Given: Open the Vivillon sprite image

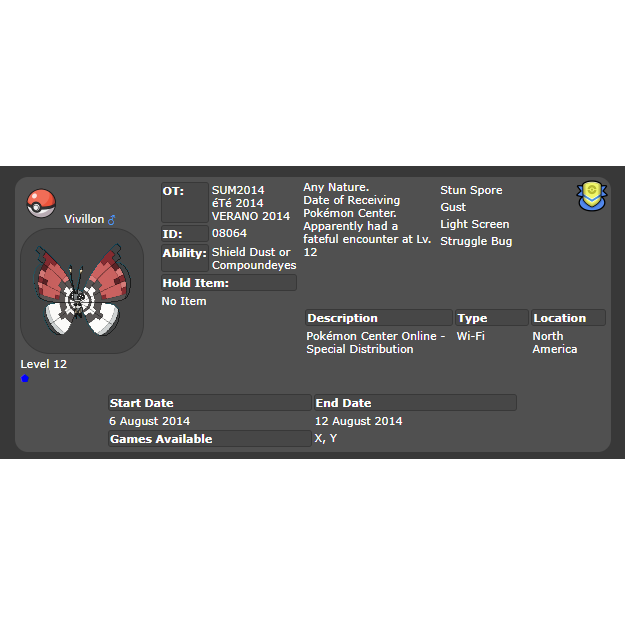Looking at the screenshot, I should [82, 291].
